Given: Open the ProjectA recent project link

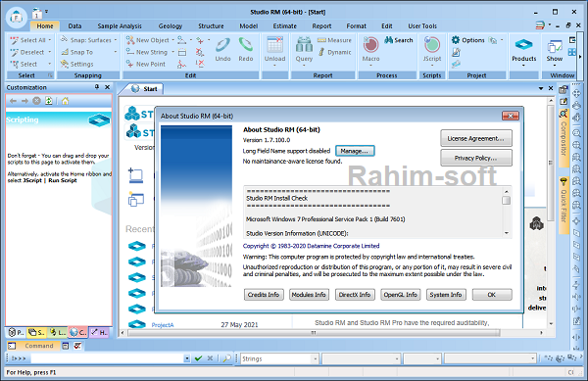Looking at the screenshot, I should coord(163,325).
